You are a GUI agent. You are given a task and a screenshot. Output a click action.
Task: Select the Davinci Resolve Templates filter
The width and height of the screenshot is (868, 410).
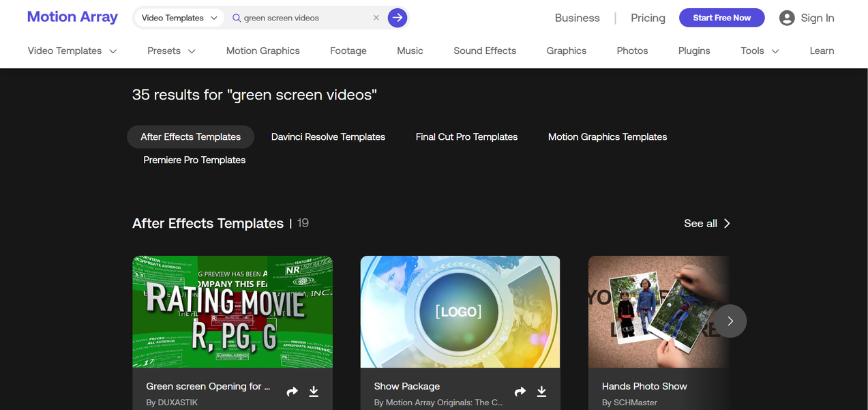point(328,136)
